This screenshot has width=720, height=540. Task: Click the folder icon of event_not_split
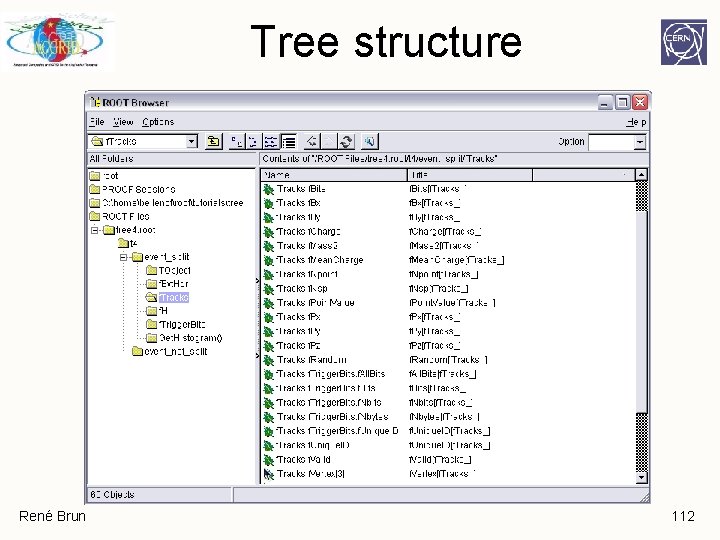(x=137, y=352)
